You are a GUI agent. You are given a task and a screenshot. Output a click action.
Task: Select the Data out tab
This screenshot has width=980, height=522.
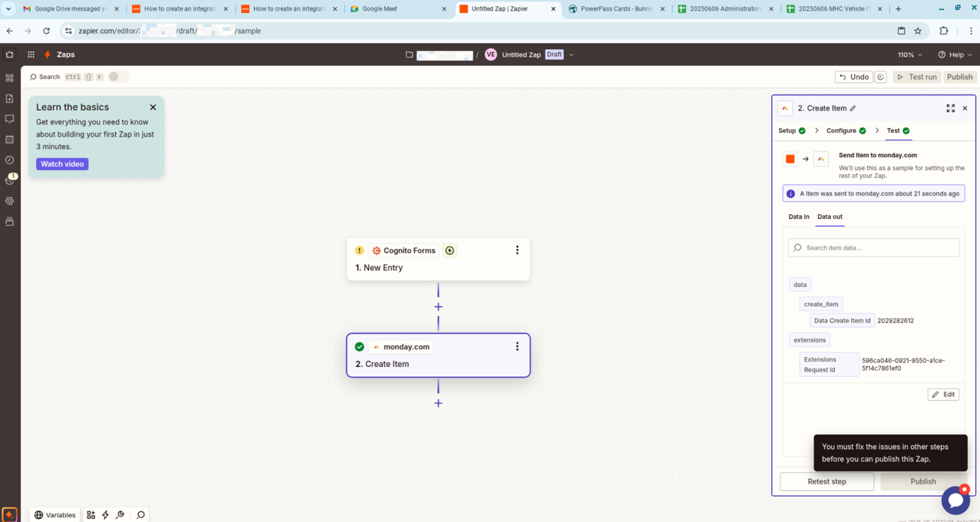pos(830,216)
